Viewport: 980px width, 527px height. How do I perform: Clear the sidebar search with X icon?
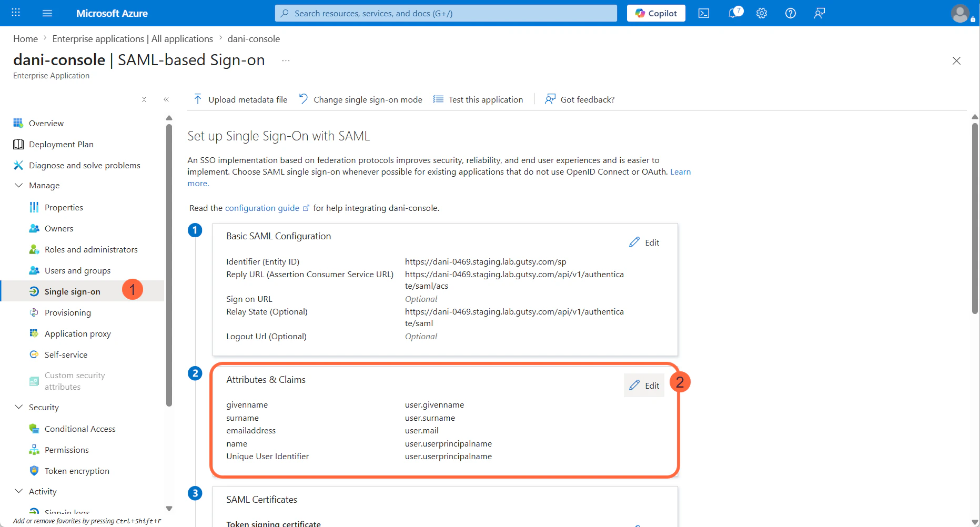pyautogui.click(x=144, y=99)
